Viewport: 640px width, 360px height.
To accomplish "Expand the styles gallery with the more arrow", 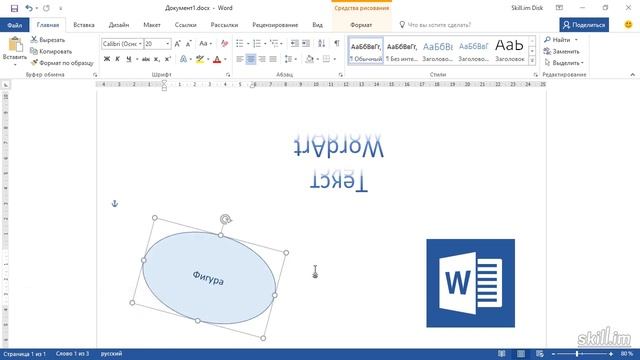I will click(x=532, y=60).
